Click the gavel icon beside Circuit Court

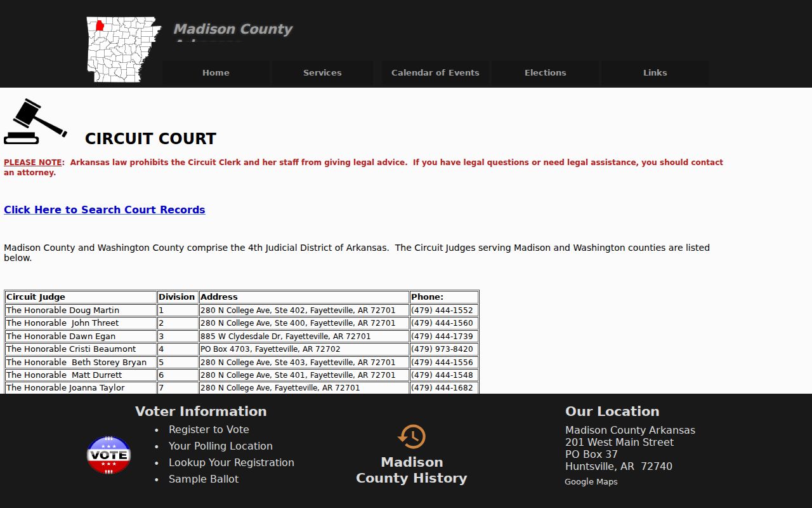[36, 121]
